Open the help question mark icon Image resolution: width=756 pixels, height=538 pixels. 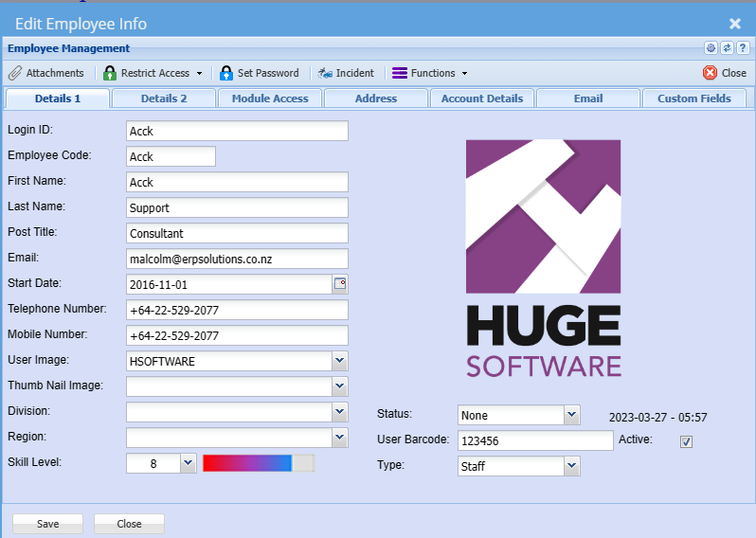(743, 48)
